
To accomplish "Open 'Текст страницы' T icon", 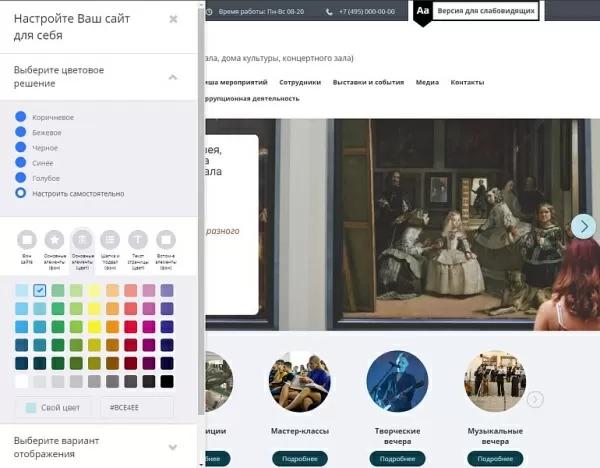I will 138,240.
